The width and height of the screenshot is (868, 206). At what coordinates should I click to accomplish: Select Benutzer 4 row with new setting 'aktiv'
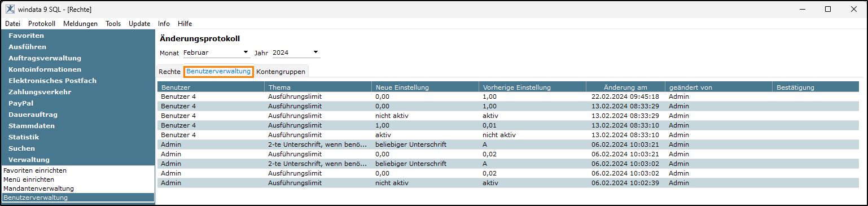[508, 135]
